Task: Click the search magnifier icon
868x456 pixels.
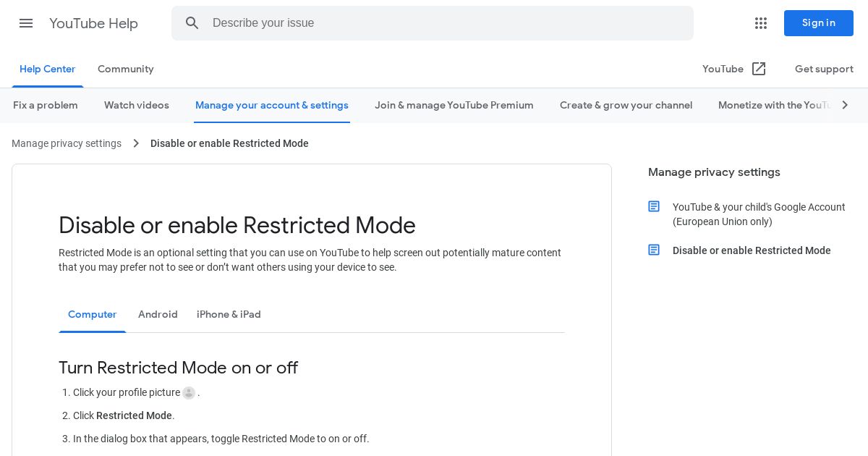Action: pyautogui.click(x=192, y=23)
